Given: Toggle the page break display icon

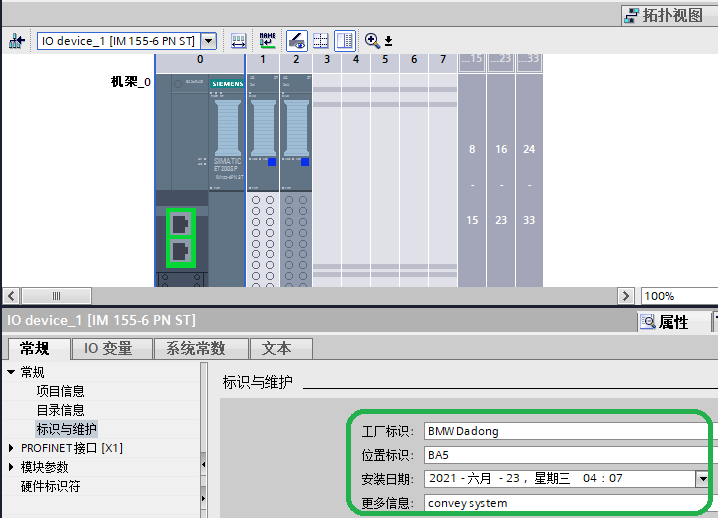Looking at the screenshot, I should pyautogui.click(x=321, y=41).
